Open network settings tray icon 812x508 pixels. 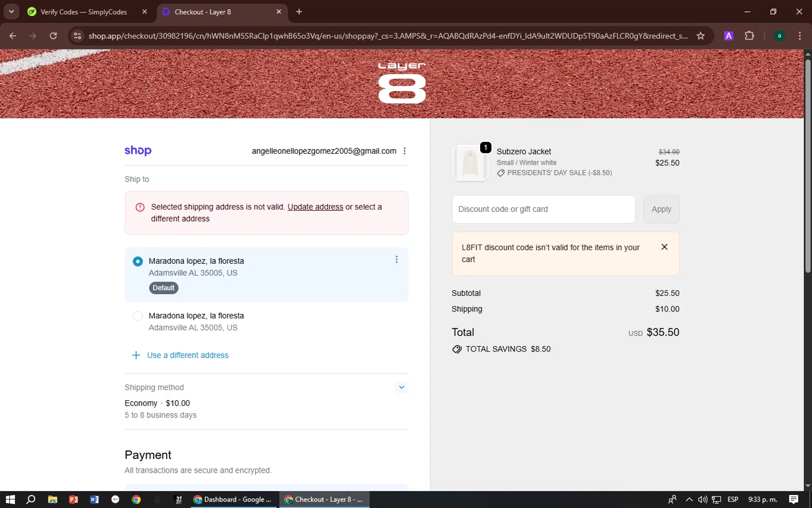(x=716, y=499)
